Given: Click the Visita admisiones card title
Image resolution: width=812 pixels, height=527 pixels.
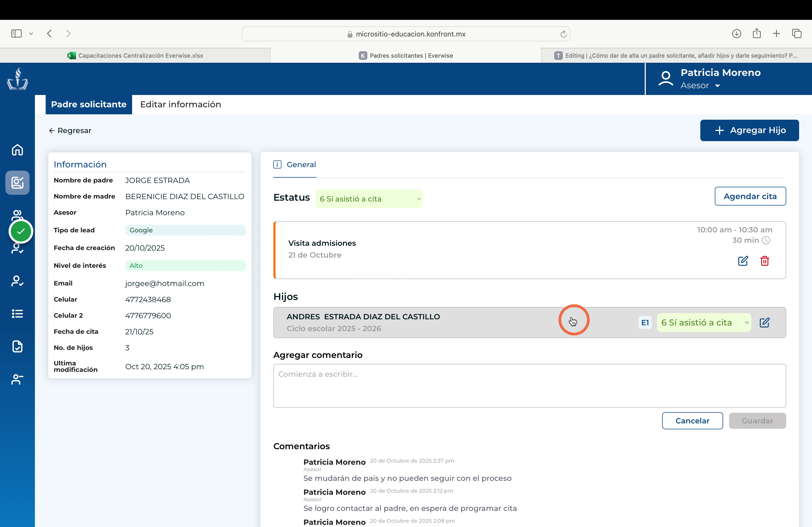Looking at the screenshot, I should coord(322,243).
